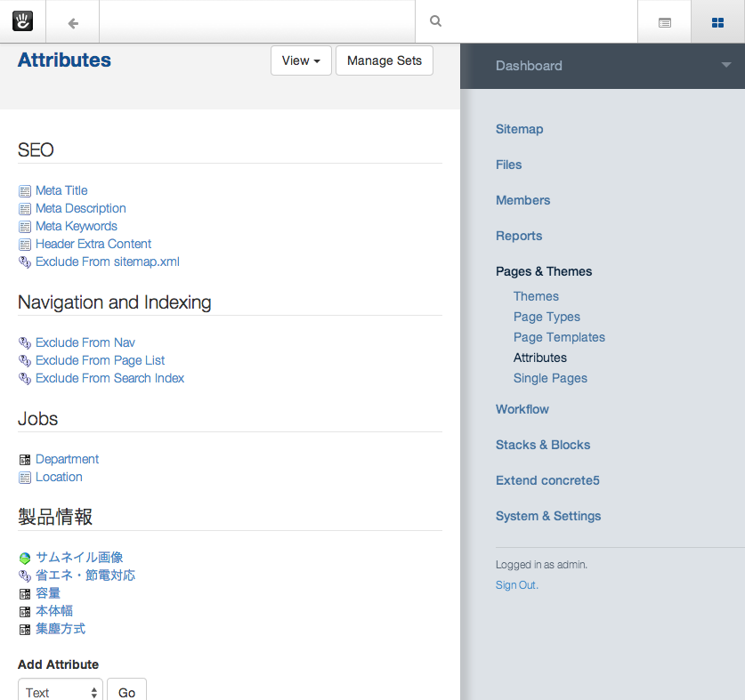This screenshot has width=745, height=700.
Task: Click the green icon beside サムネイル画像
Action: pos(25,559)
